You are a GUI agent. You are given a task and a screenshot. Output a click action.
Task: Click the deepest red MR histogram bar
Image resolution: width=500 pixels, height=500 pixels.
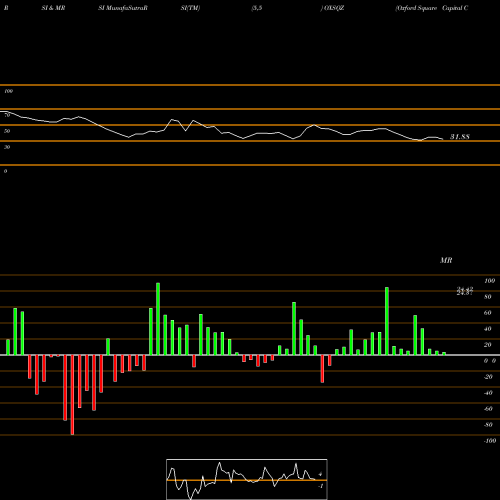pos(72,395)
